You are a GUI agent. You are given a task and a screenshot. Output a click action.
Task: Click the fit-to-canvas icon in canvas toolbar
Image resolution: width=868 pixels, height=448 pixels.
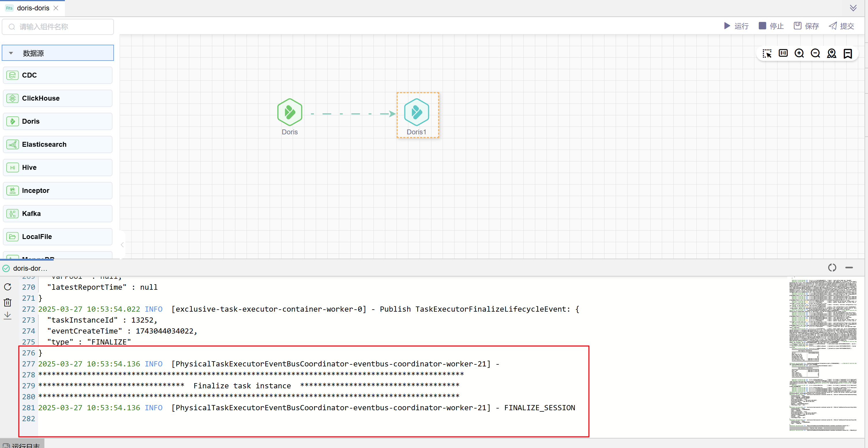(783, 53)
